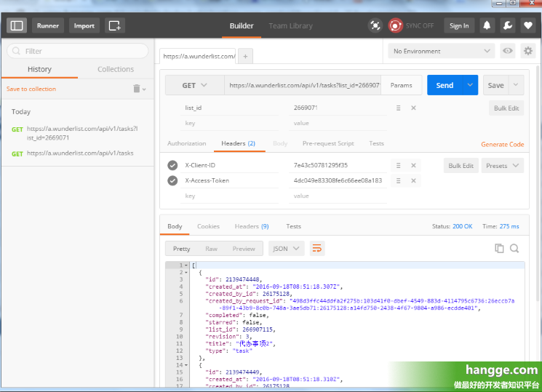Click reorder handle for list_id row
Image resolution: width=542 pixels, height=392 pixels.
pyautogui.click(x=398, y=108)
